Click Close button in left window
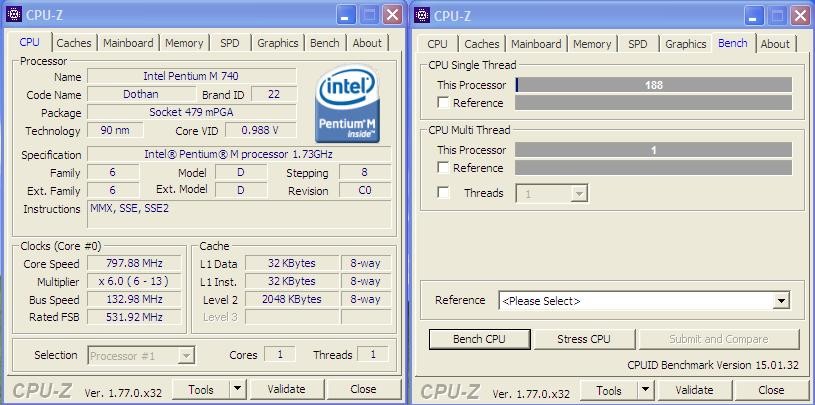The width and height of the screenshot is (815, 405). coord(363,389)
